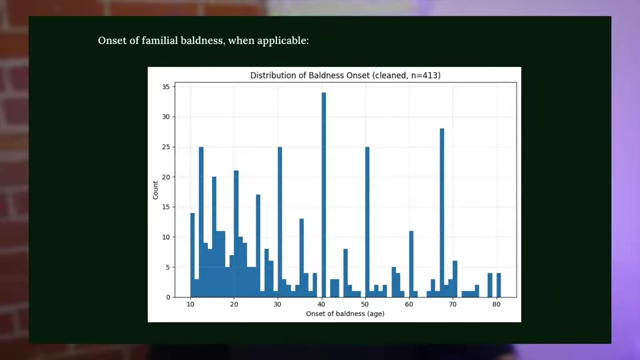Click the slide heading 'Onset of familial baldness, when applicable:'
The width and height of the screenshot is (640, 360).
click(x=203, y=40)
